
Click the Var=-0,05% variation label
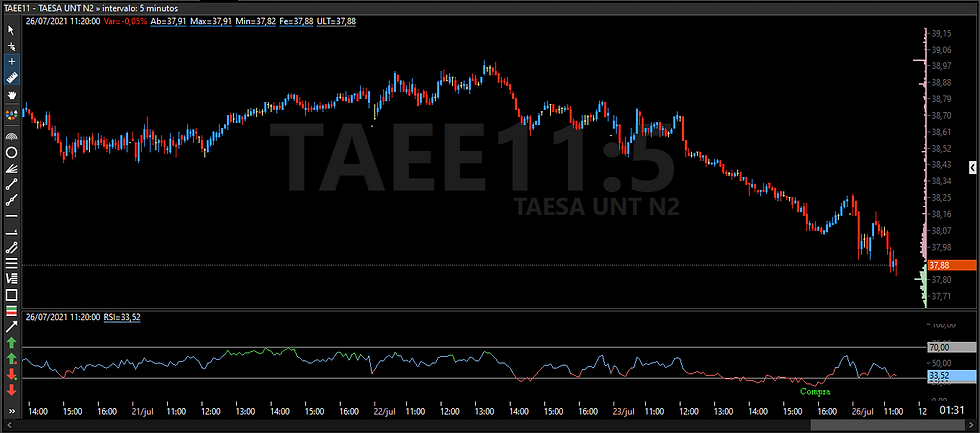click(x=126, y=21)
